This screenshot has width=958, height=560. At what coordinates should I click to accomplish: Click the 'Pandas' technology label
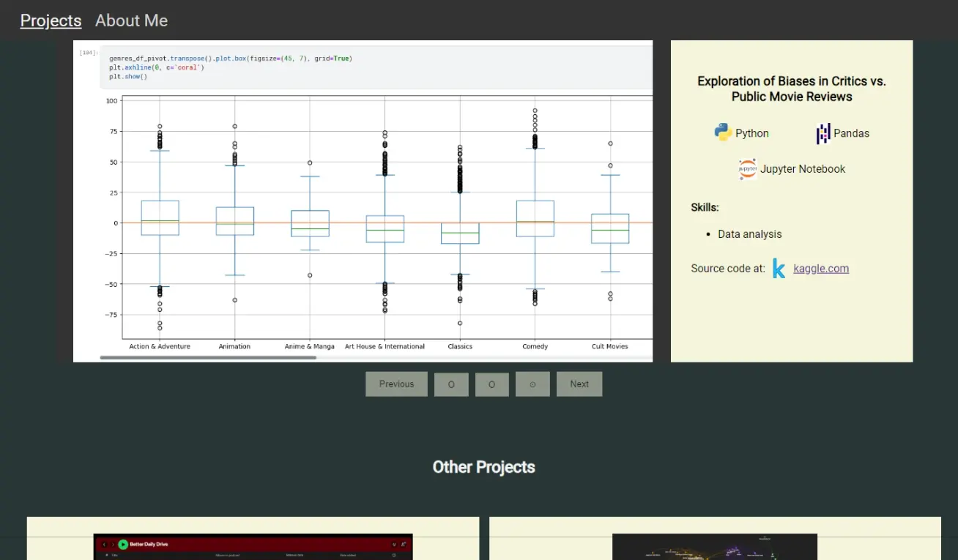point(851,133)
